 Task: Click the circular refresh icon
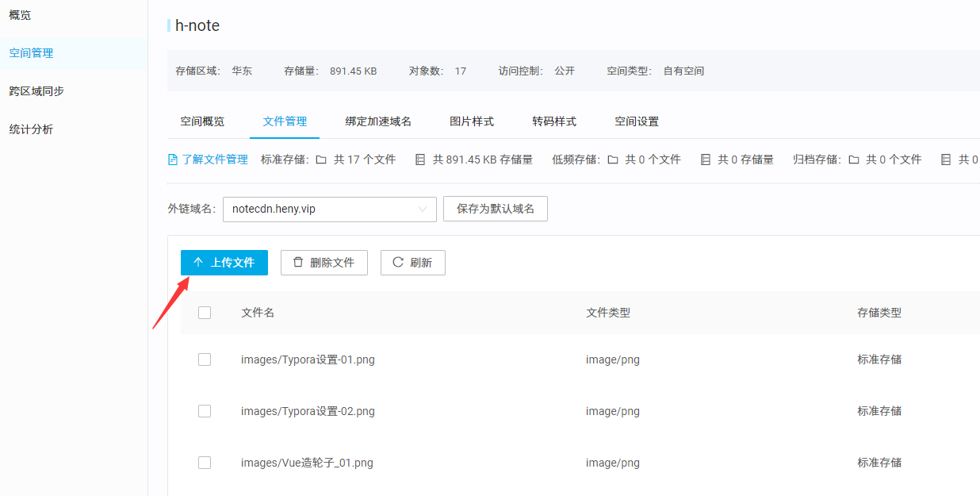tap(398, 262)
